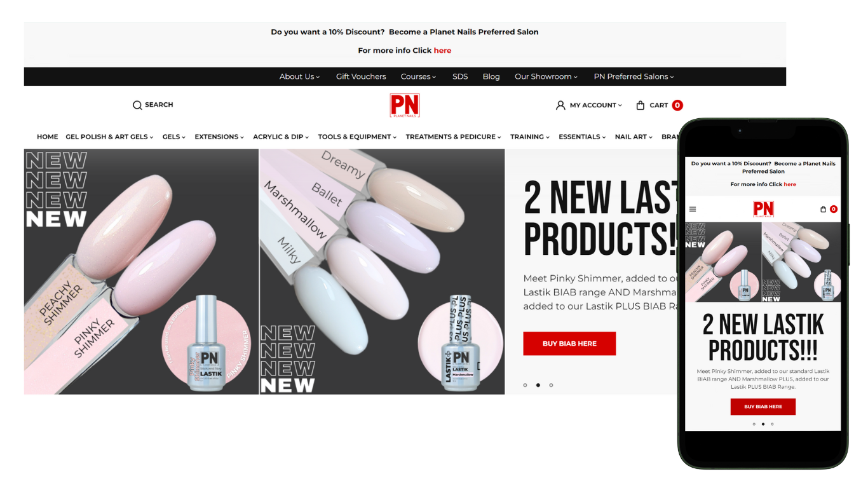Select the active middle desktop slider dot
Viewport: 868px width, 488px height.
pyautogui.click(x=538, y=385)
